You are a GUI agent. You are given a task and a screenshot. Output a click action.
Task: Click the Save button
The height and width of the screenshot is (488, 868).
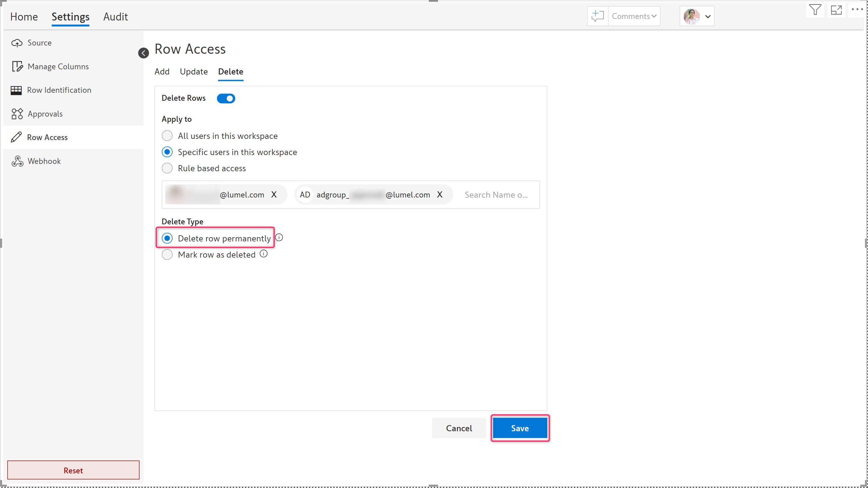[520, 428]
